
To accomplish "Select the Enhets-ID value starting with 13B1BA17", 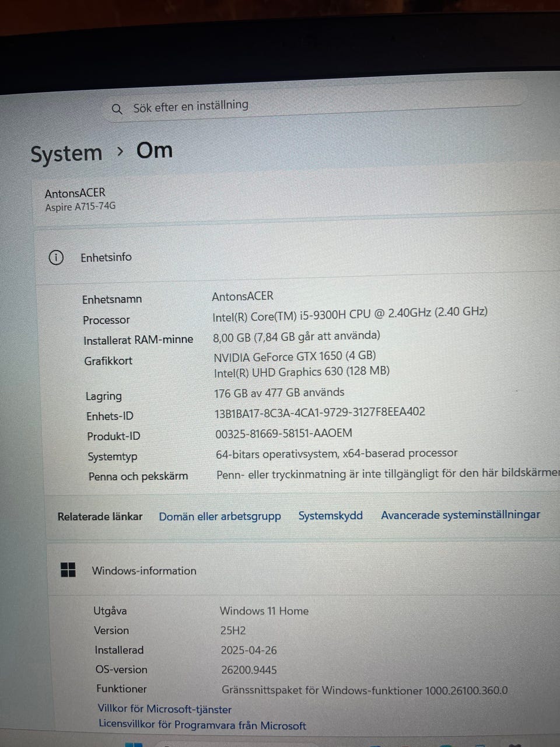I will point(320,412).
